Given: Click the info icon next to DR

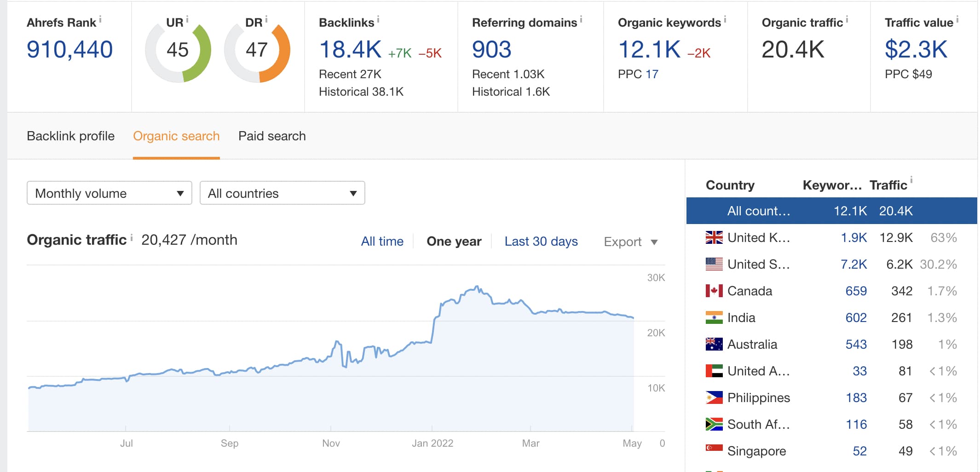Looking at the screenshot, I should tap(266, 19).
